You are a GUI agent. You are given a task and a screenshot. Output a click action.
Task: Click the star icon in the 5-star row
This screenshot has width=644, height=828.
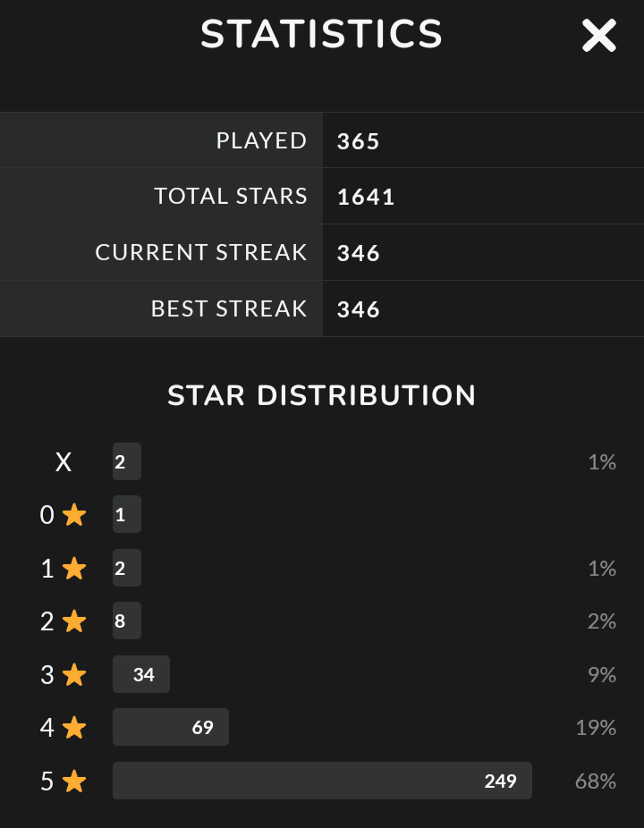[x=74, y=782]
